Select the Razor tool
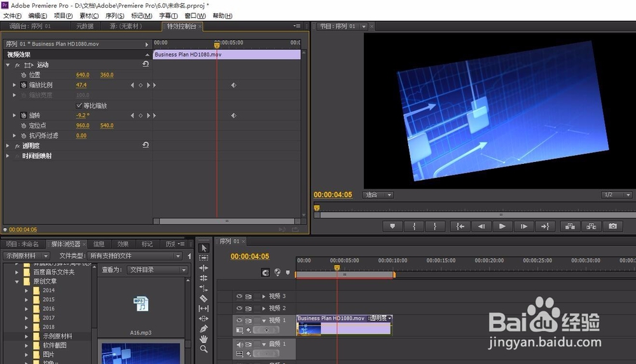The height and width of the screenshot is (364, 636). tap(204, 299)
